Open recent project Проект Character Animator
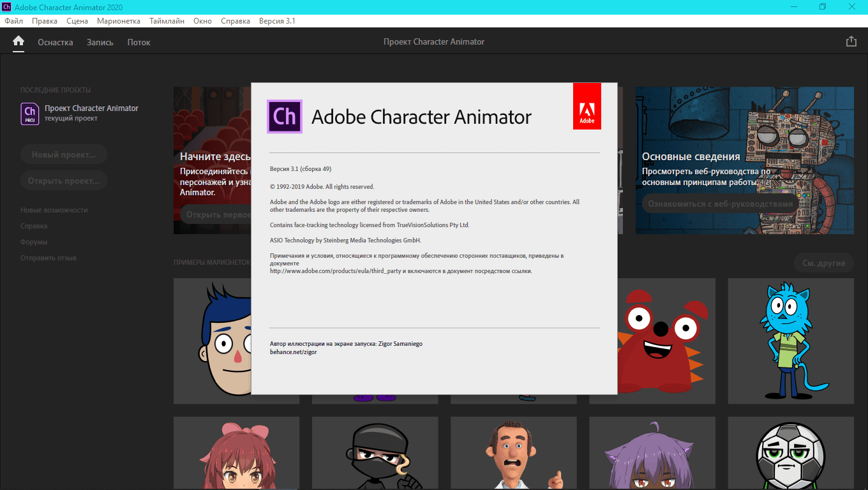The image size is (868, 490). 80,113
